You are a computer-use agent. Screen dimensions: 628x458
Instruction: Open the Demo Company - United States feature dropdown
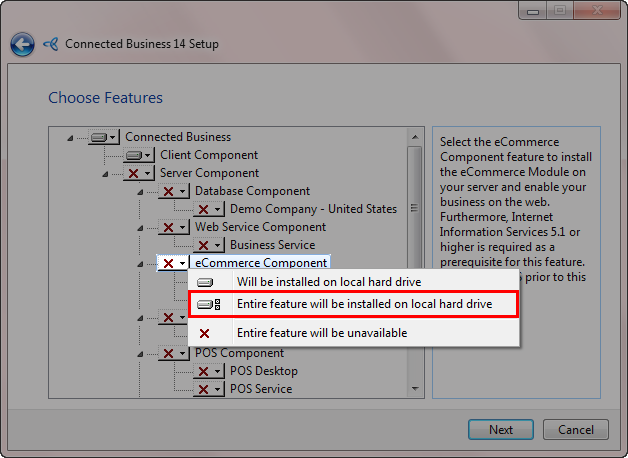pyautogui.click(x=208, y=209)
